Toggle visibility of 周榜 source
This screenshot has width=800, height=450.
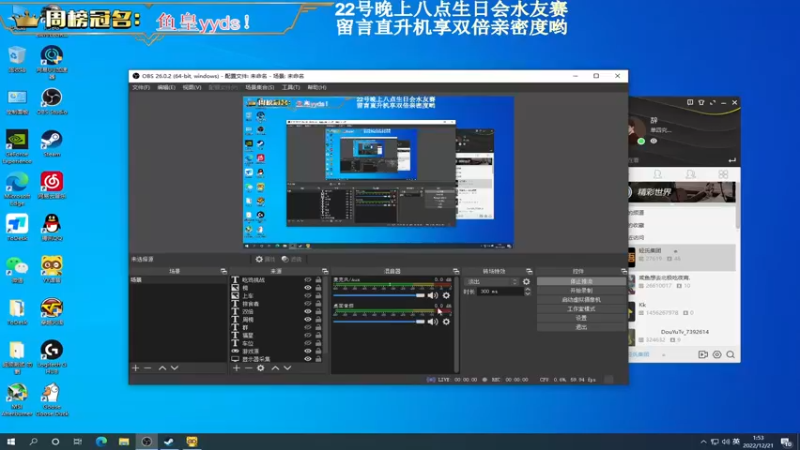[x=308, y=319]
